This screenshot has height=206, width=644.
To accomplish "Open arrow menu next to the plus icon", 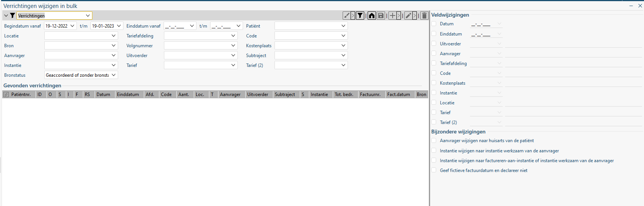I will point(399,15).
